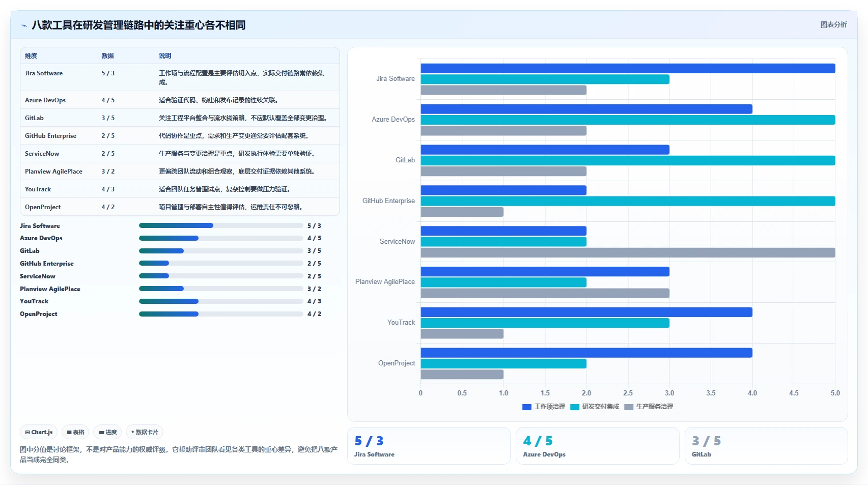868x485 pixels.
Task: Click the Planview AgilePlace progress bar
Action: click(221, 289)
